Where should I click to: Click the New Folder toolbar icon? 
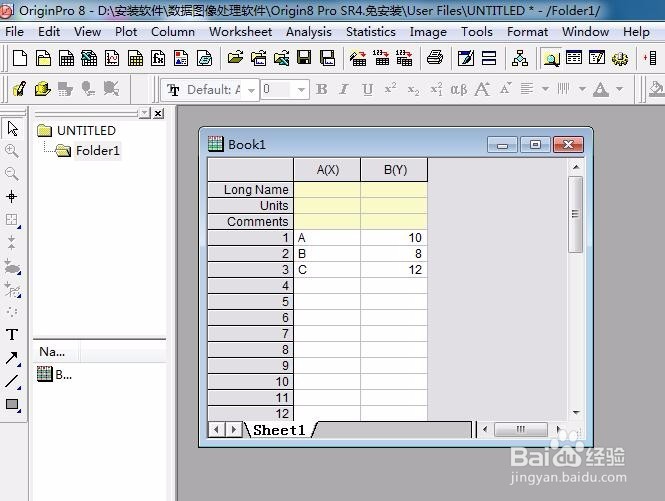[43, 58]
